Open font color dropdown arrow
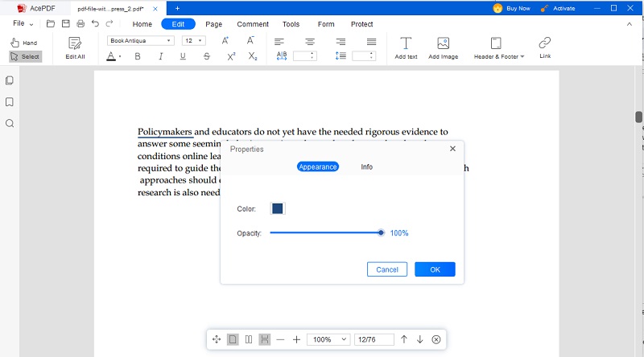644x357 pixels. tap(120, 56)
